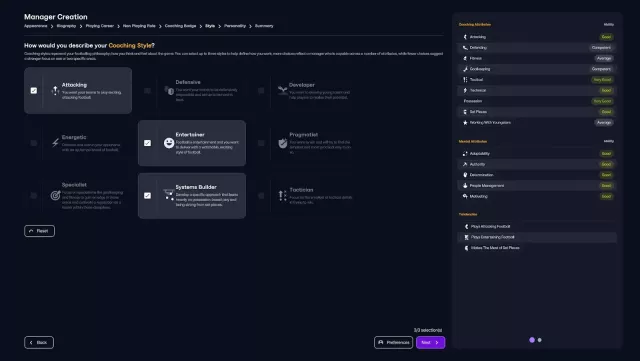Go Back to the previous step
The height and width of the screenshot is (361, 640).
[39, 343]
